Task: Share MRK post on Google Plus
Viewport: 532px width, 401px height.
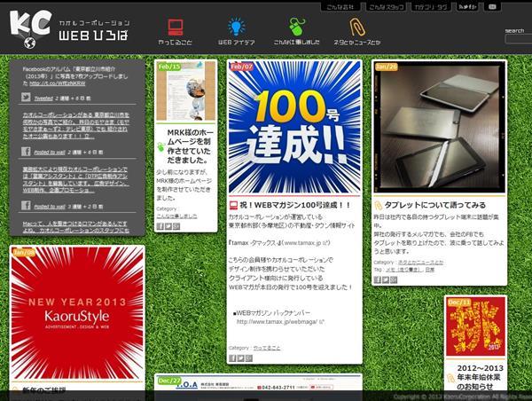Action: point(176,226)
